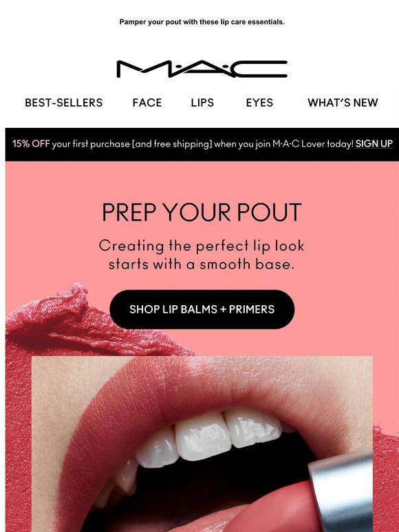Open the EYES category
This screenshot has width=399, height=532.
pos(259,102)
